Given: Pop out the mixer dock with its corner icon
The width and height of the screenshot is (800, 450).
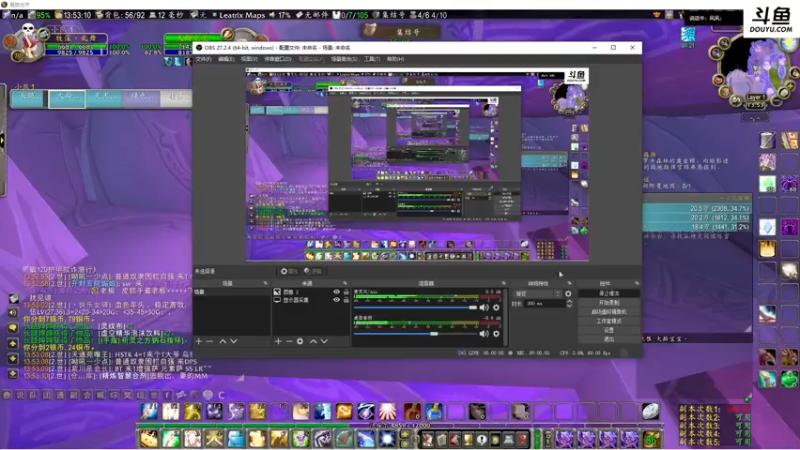Looking at the screenshot, I should pos(504,283).
